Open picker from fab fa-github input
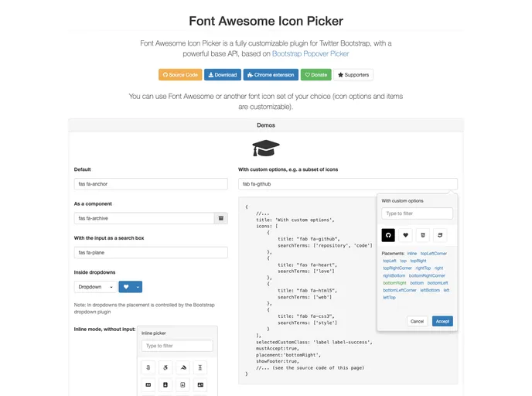532x396 pixels. [x=347, y=184]
